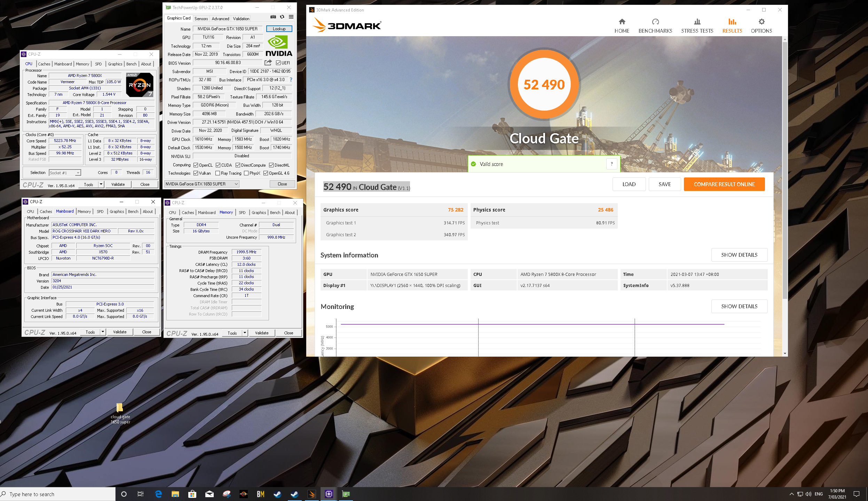The image size is (868, 501).
Task: Toggle the OpenCL checkbox
Action: point(196,165)
